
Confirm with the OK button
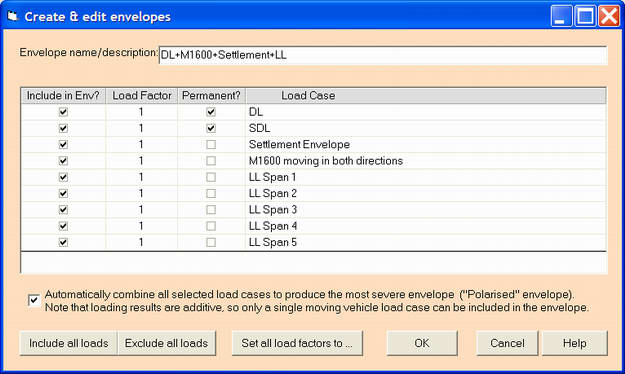click(x=422, y=343)
